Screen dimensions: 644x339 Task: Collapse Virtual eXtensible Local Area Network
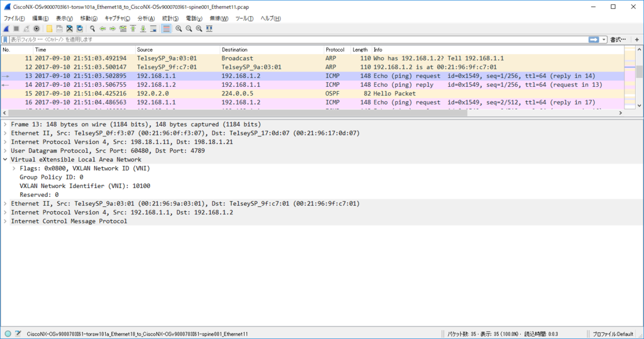(x=5, y=159)
